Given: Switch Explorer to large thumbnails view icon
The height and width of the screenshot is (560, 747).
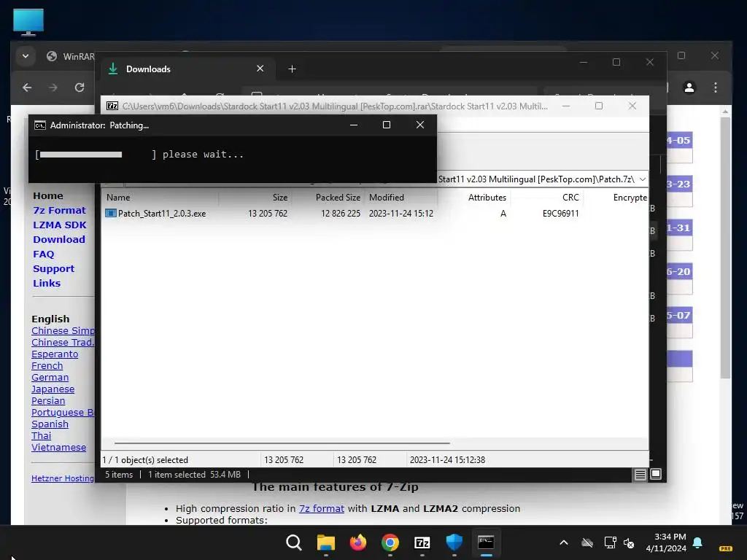Looking at the screenshot, I should [x=656, y=474].
